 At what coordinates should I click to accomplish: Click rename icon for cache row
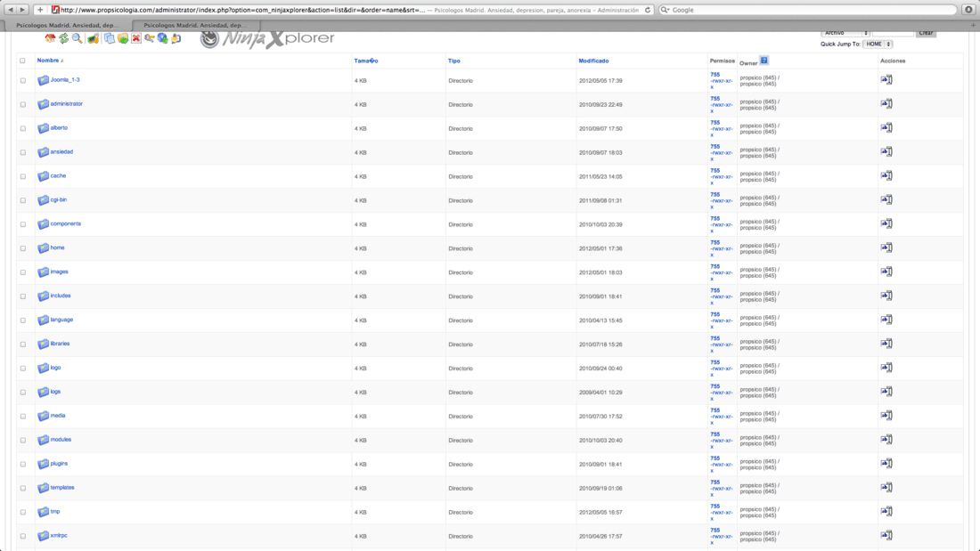886,175
